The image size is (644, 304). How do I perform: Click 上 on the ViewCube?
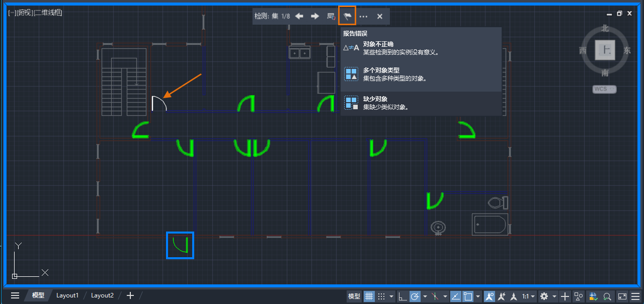[605, 50]
